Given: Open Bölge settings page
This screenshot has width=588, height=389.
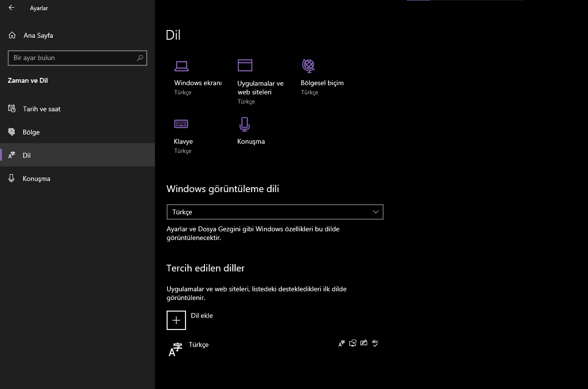Looking at the screenshot, I should tap(77, 132).
